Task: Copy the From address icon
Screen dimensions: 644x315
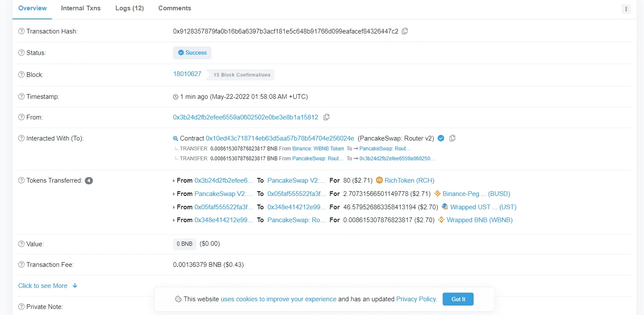Action: (x=327, y=117)
